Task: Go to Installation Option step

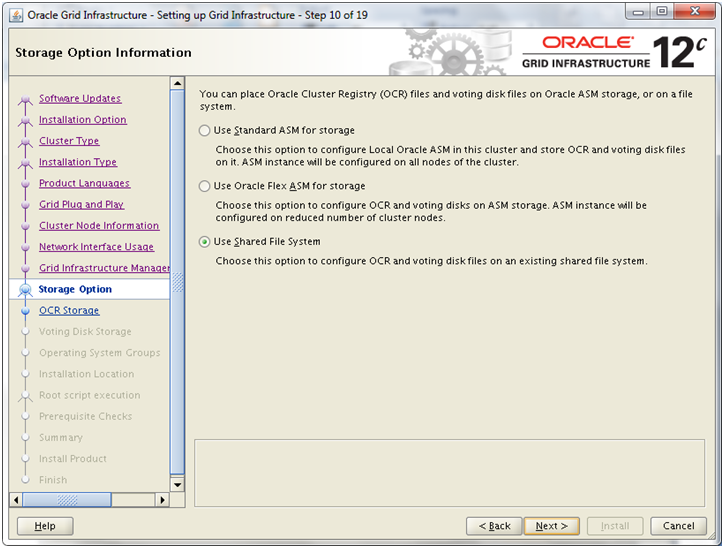Action: pyautogui.click(x=83, y=120)
